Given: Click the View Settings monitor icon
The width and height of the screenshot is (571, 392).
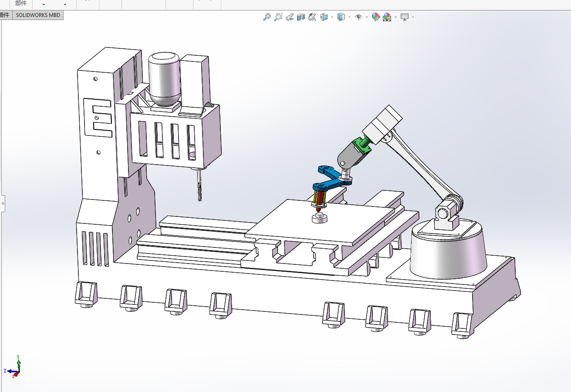Looking at the screenshot, I should tap(405, 17).
